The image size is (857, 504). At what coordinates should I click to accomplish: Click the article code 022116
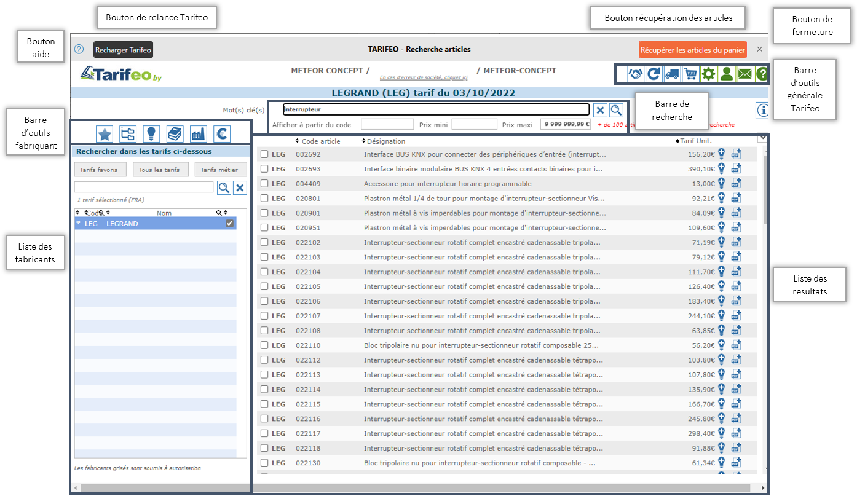click(x=308, y=419)
